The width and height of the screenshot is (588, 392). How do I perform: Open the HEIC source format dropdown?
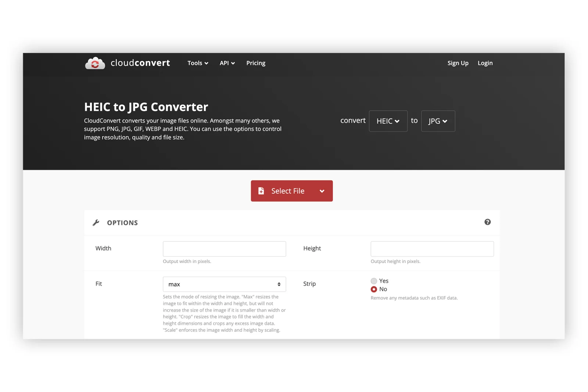click(x=388, y=121)
